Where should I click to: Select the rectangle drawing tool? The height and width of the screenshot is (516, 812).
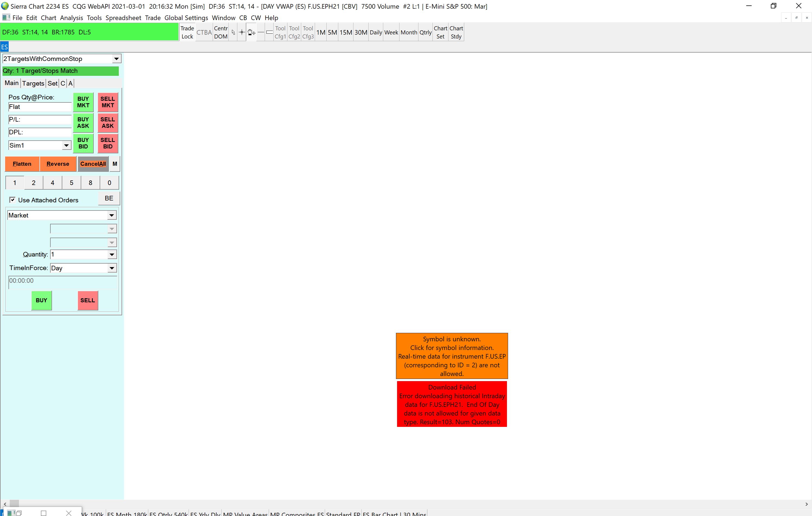click(269, 33)
